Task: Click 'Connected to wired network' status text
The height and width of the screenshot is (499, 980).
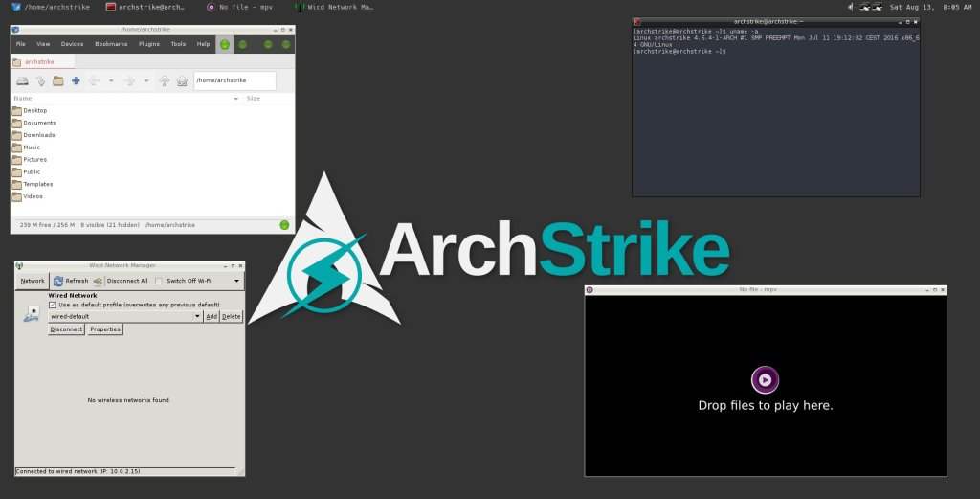Action: [78, 471]
